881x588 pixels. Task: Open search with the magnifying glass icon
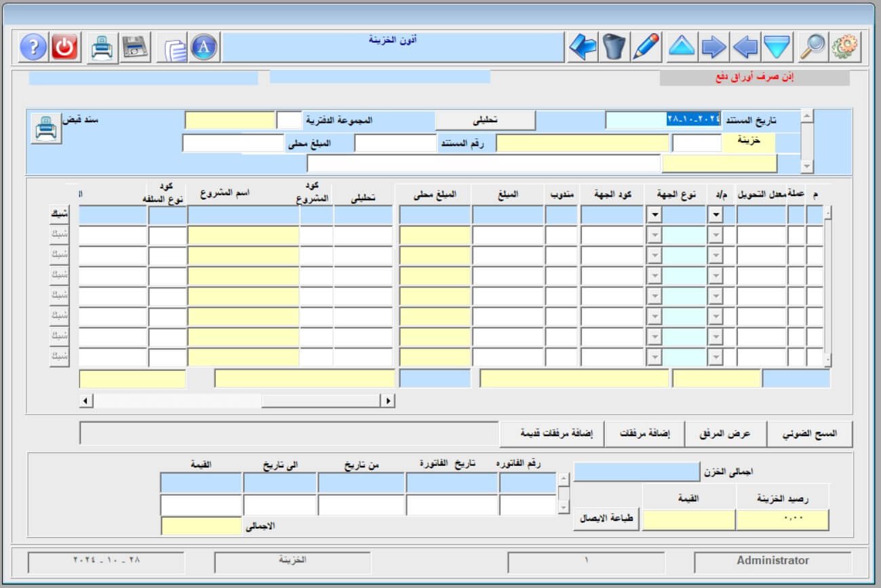coord(812,47)
